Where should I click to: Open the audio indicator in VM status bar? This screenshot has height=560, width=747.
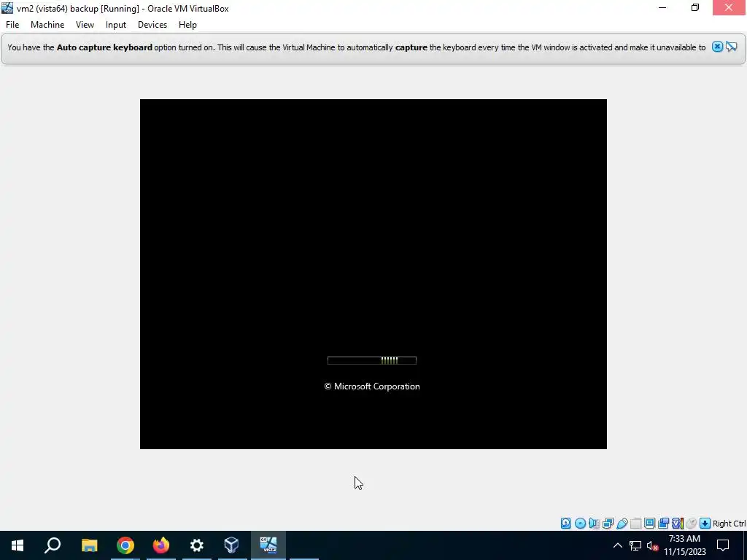pos(594,524)
